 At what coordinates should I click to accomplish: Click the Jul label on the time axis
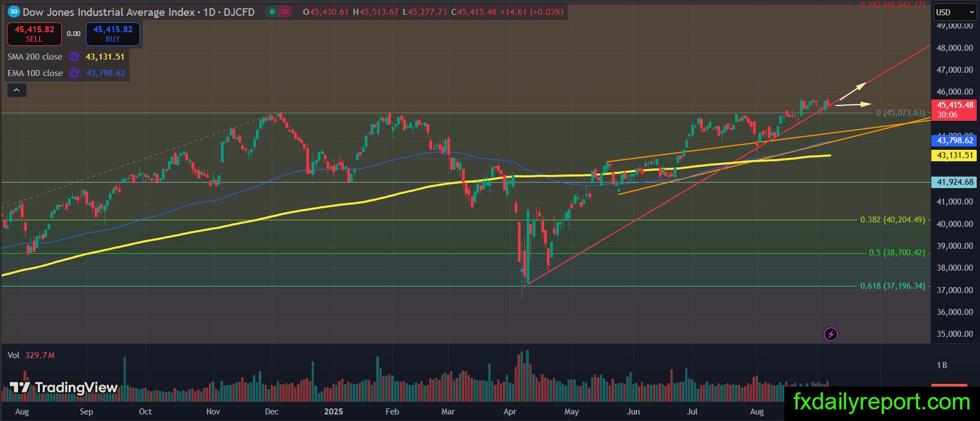692,412
